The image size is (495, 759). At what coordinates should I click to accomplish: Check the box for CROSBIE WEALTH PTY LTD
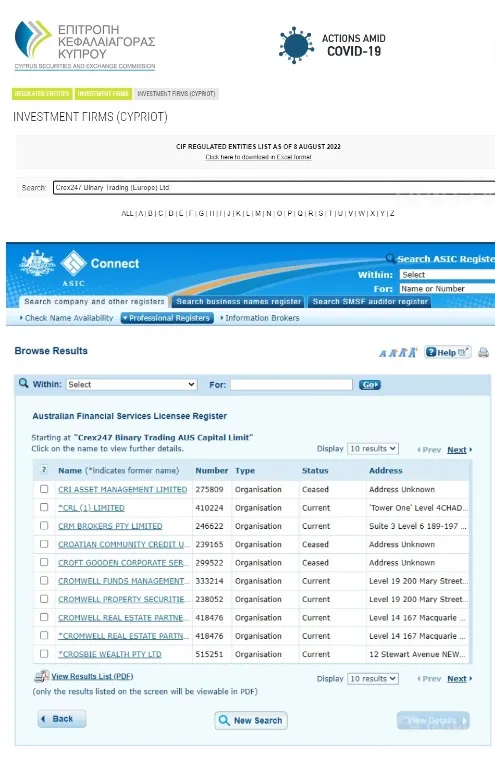click(44, 653)
